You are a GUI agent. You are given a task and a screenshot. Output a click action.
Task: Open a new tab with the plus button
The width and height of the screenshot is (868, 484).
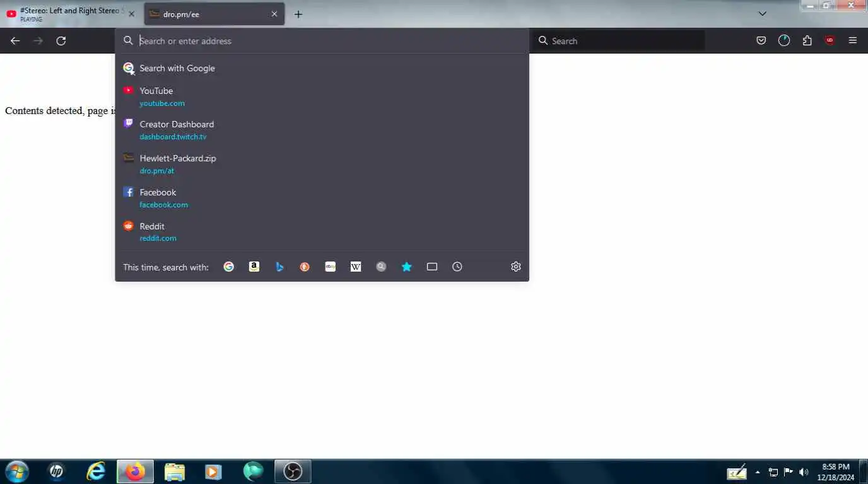298,14
